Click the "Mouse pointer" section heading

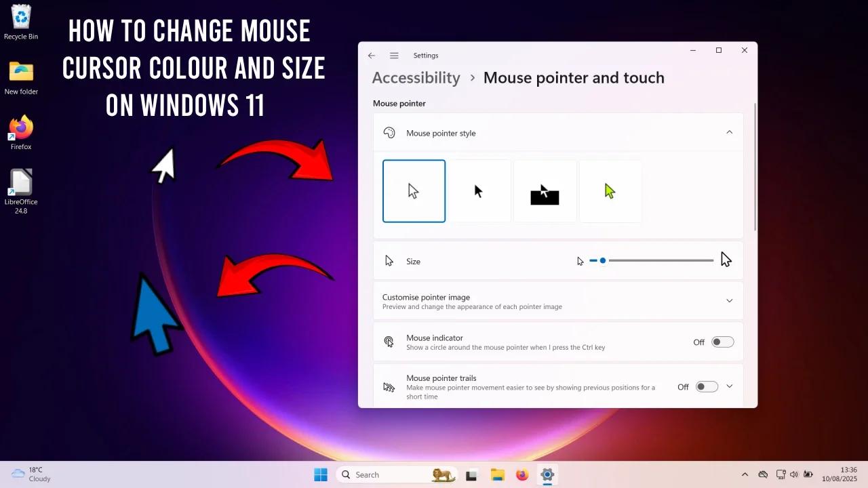click(x=399, y=104)
